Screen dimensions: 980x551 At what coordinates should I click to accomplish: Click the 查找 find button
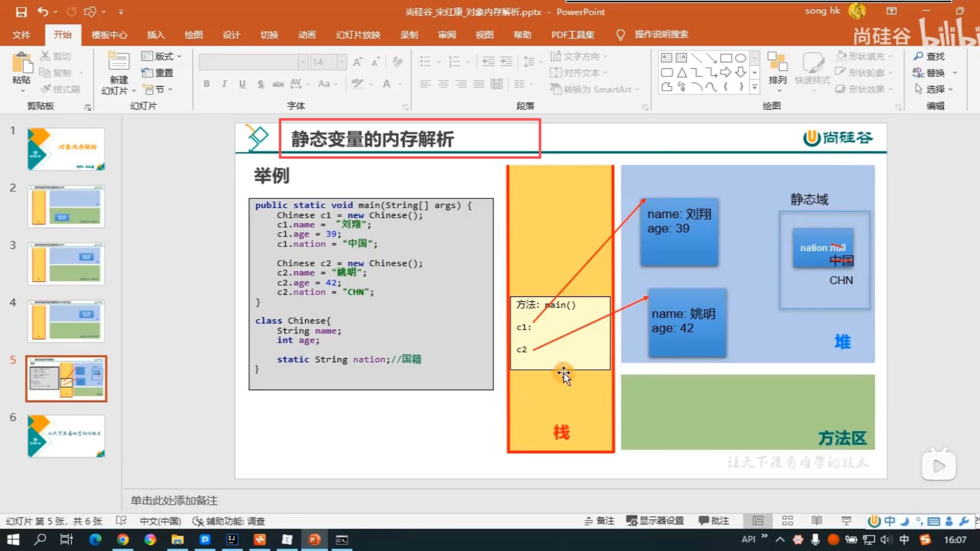[x=929, y=56]
